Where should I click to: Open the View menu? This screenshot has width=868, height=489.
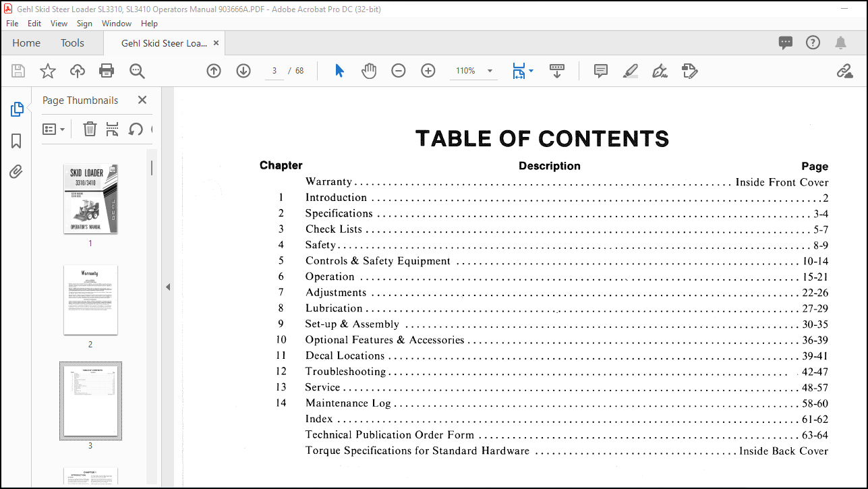[59, 23]
